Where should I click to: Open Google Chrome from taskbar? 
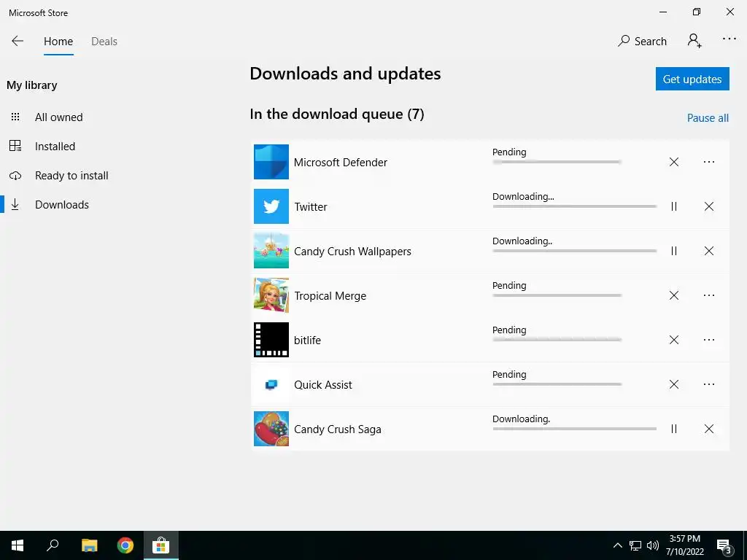coord(125,545)
